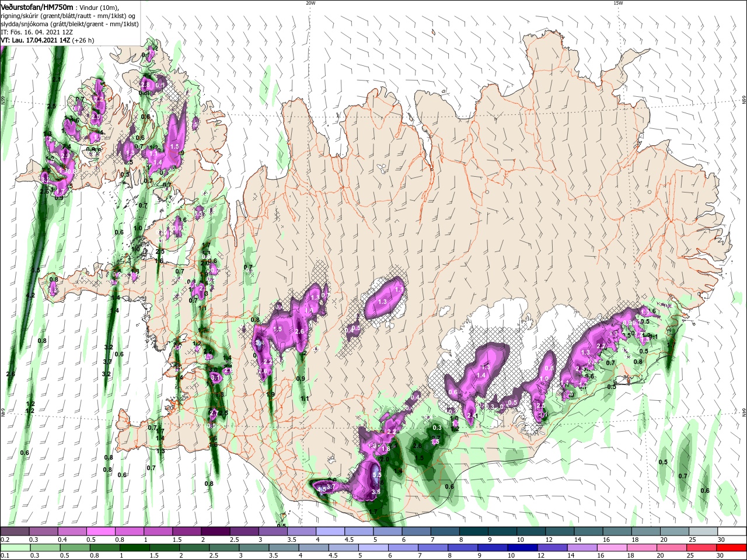Select the 'slydda/snjókoma' legend description line

point(69,24)
